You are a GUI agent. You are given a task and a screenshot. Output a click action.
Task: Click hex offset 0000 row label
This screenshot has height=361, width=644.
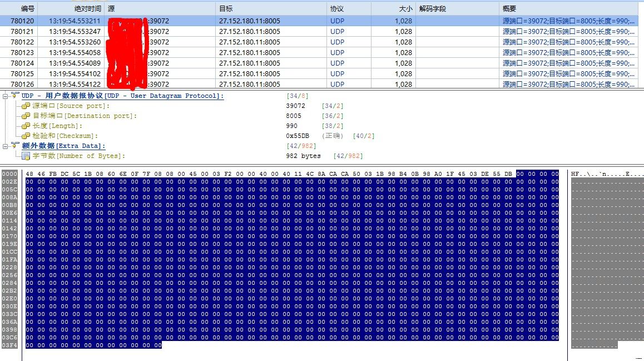[x=10, y=174]
